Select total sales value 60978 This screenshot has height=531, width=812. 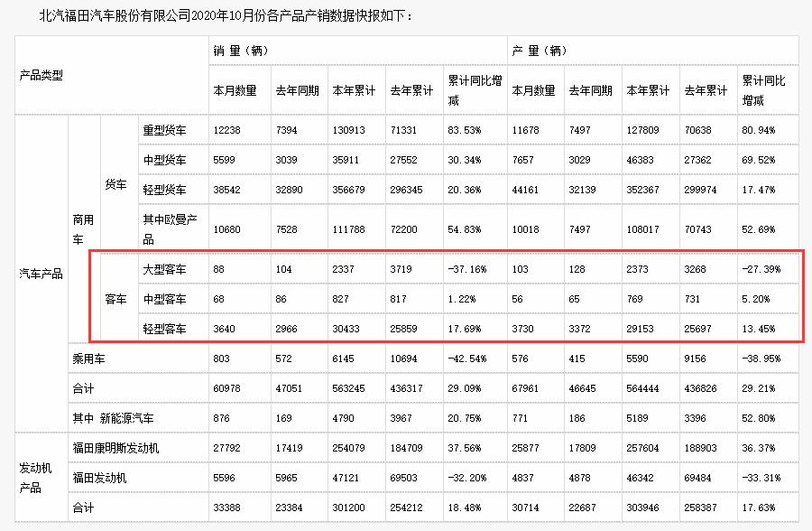click(x=226, y=388)
